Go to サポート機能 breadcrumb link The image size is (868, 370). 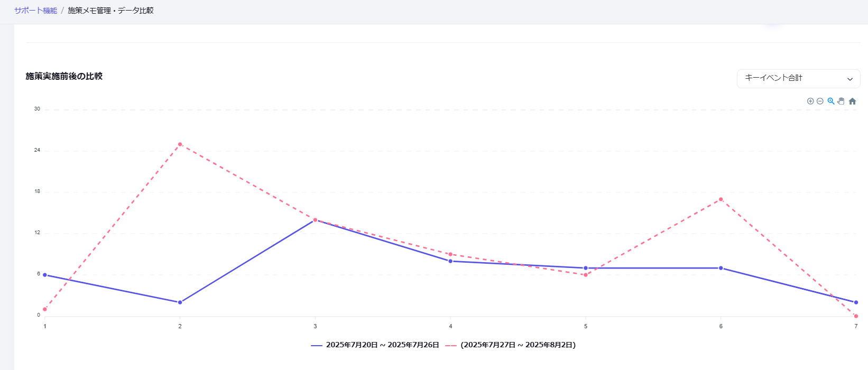(35, 11)
